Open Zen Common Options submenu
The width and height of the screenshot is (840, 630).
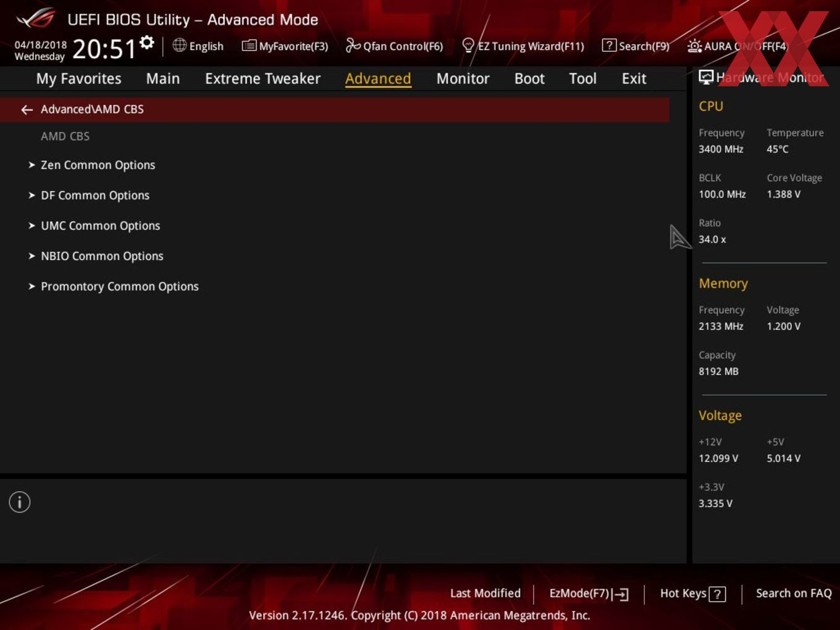click(x=98, y=165)
